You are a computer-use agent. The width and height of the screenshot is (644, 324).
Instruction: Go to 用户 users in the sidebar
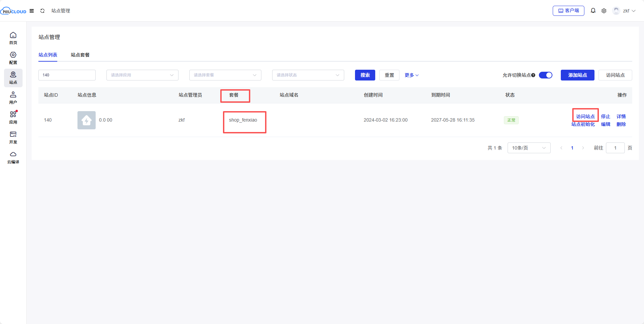[x=13, y=98]
